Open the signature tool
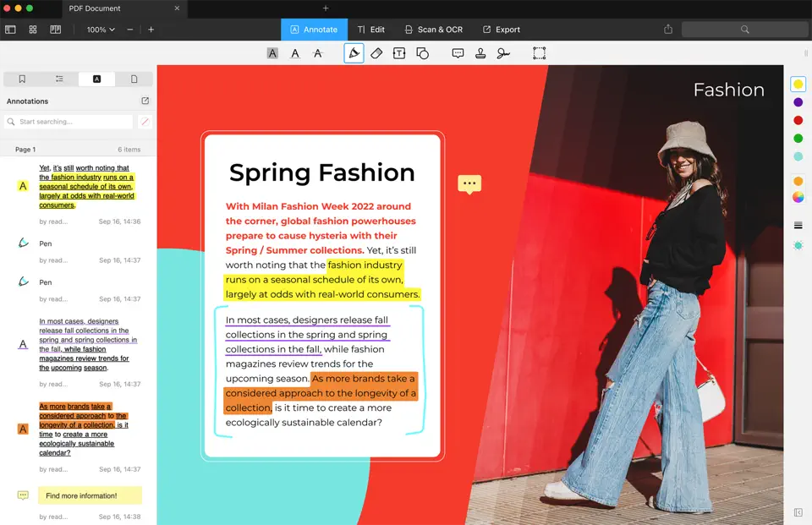This screenshot has width=812, height=525. tap(503, 53)
